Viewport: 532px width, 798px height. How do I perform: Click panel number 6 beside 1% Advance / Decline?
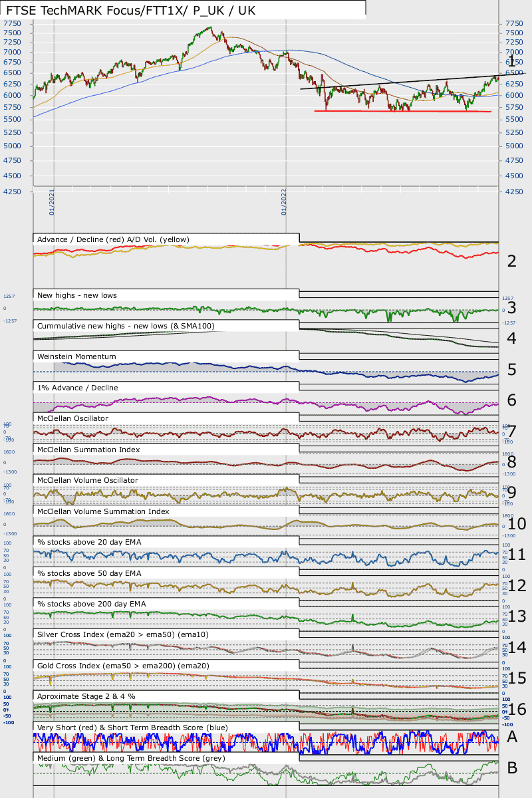(511, 400)
